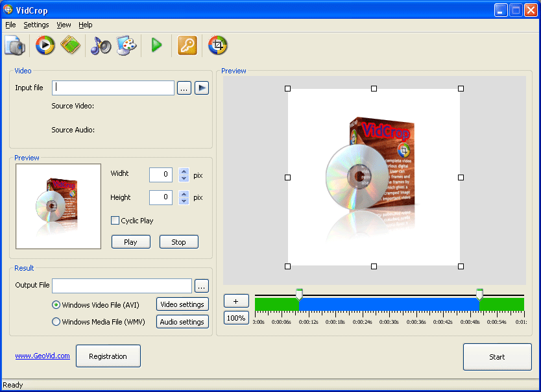The height and width of the screenshot is (392, 541).
Task: Click the 100% zoom button
Action: pos(236,318)
